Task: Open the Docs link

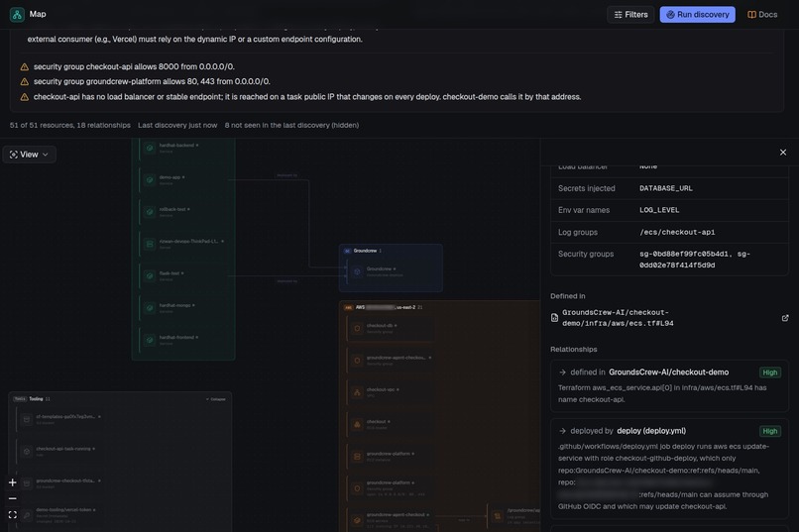Action: [762, 14]
